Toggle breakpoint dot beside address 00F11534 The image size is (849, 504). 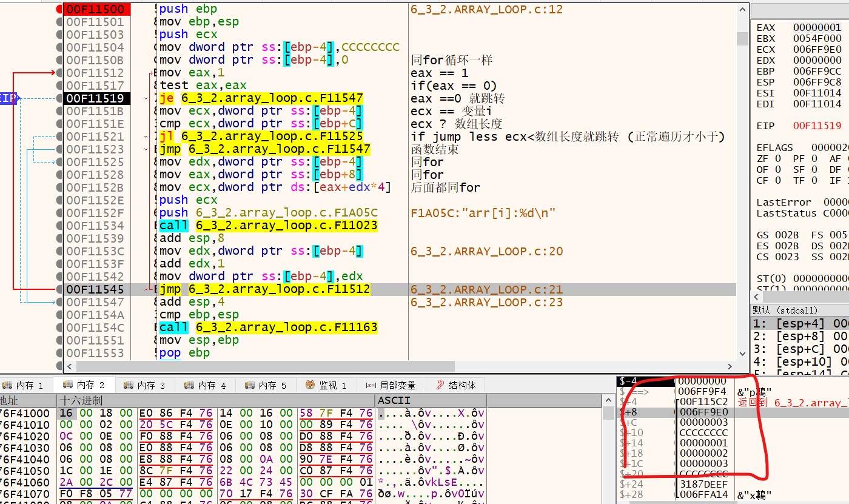pyautogui.click(x=59, y=226)
